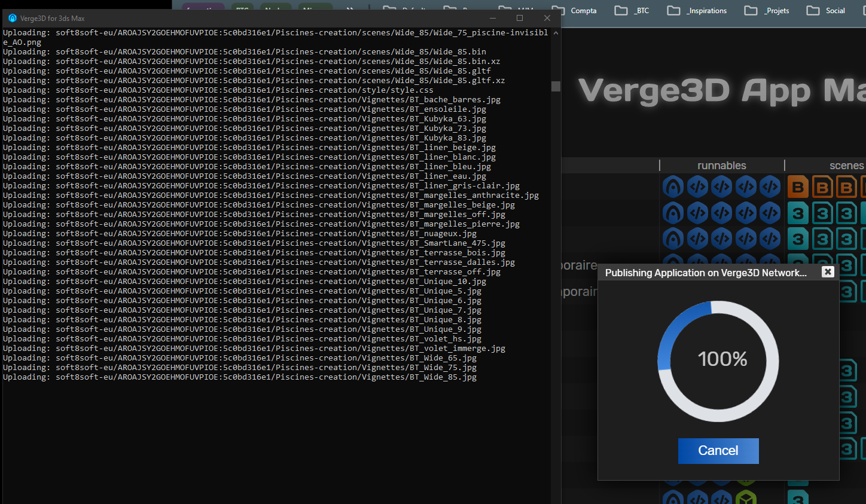Click log line ending BT_ensoleile.jpg

pyautogui.click(x=245, y=109)
